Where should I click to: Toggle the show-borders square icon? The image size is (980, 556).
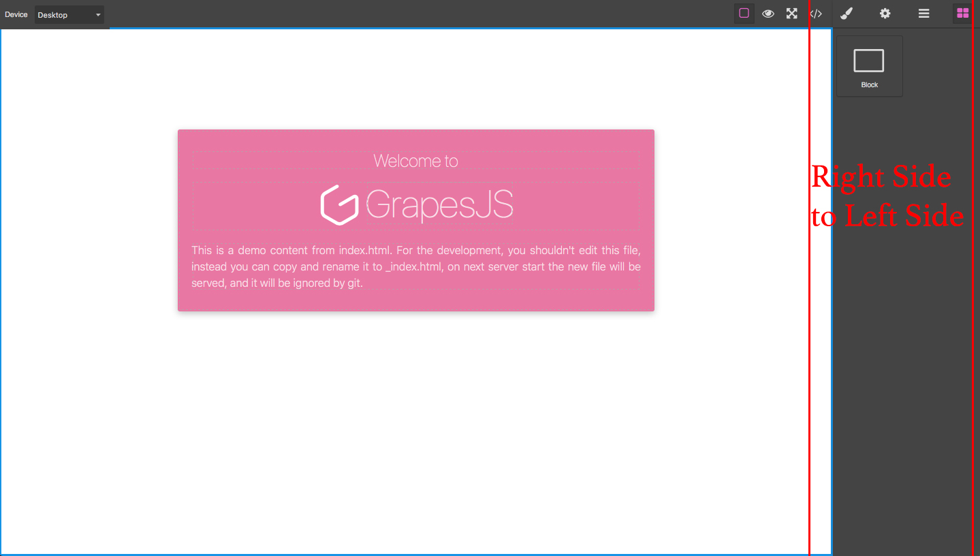click(x=744, y=14)
